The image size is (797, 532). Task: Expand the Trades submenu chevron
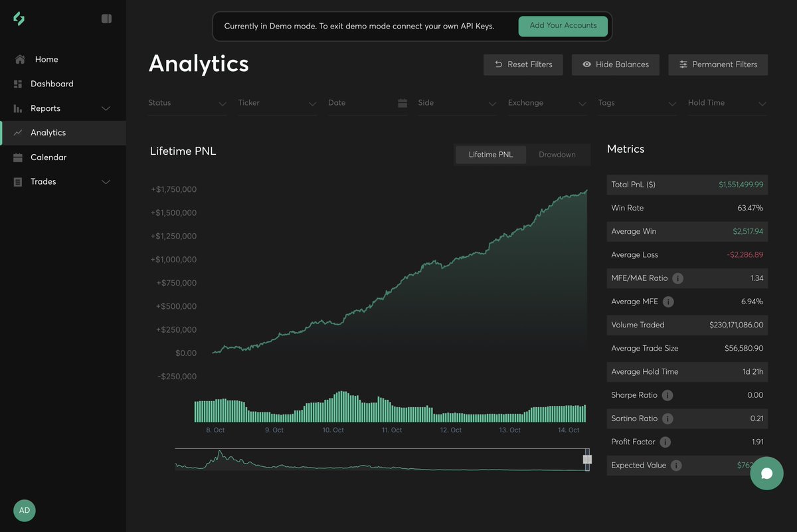click(106, 182)
